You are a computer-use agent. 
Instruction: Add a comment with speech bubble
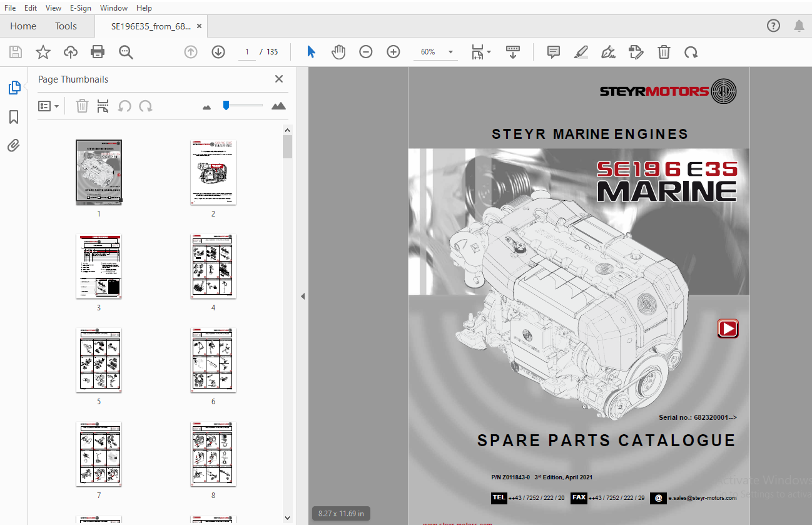(554, 52)
